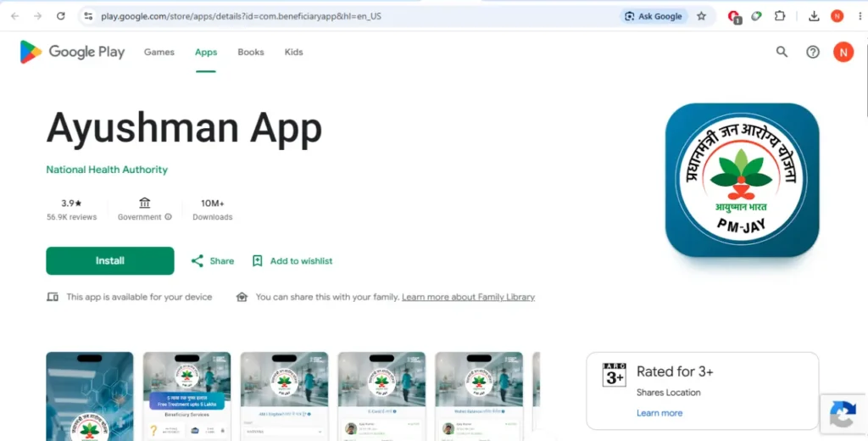Click the browser forward arrow

tap(37, 16)
